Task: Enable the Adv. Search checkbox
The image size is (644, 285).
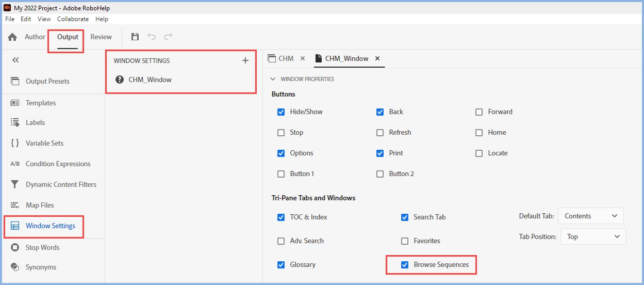Action: tap(281, 241)
